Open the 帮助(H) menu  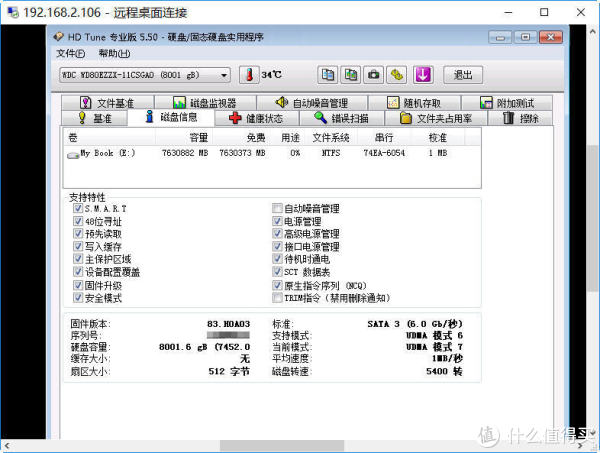click(114, 53)
